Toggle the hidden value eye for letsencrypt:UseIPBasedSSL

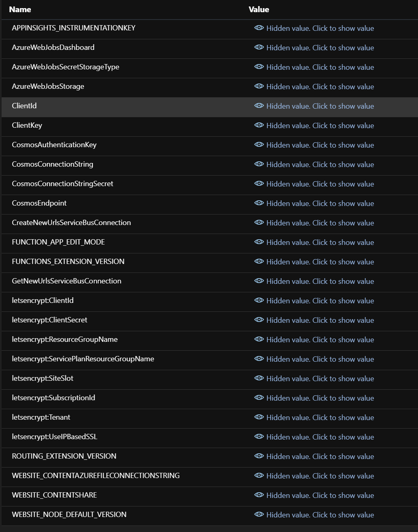tap(259, 437)
